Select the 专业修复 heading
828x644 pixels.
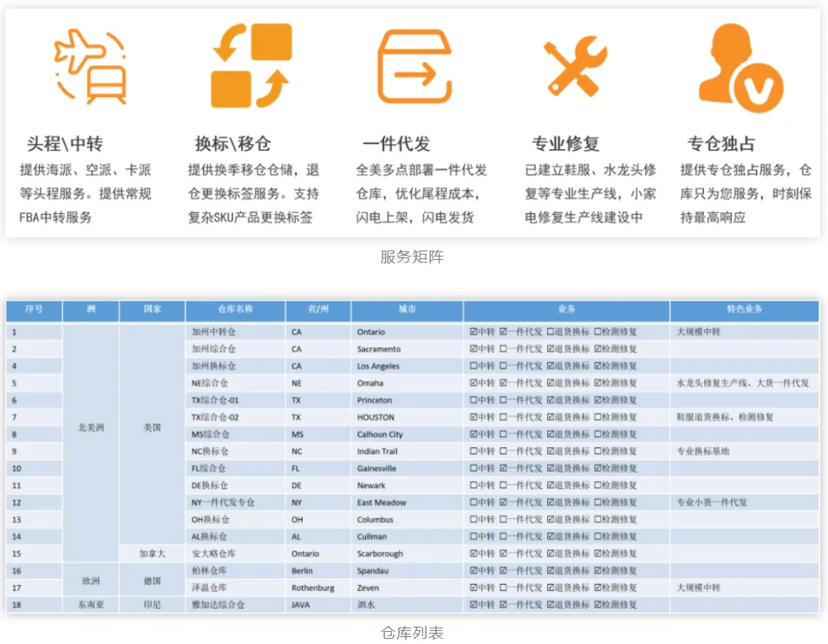click(565, 144)
